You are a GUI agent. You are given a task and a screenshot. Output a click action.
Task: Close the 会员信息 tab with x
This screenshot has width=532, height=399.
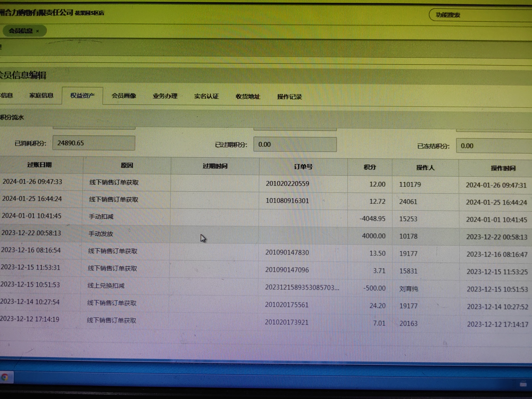(38, 31)
